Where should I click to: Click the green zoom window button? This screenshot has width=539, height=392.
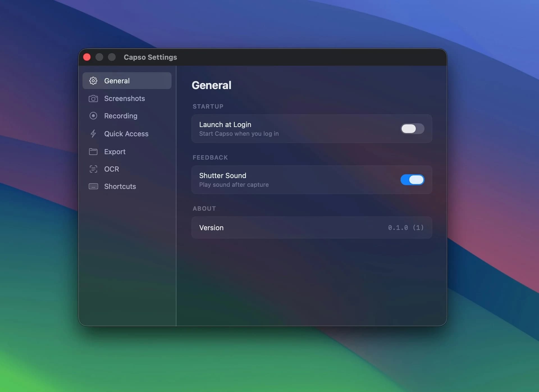(x=111, y=57)
